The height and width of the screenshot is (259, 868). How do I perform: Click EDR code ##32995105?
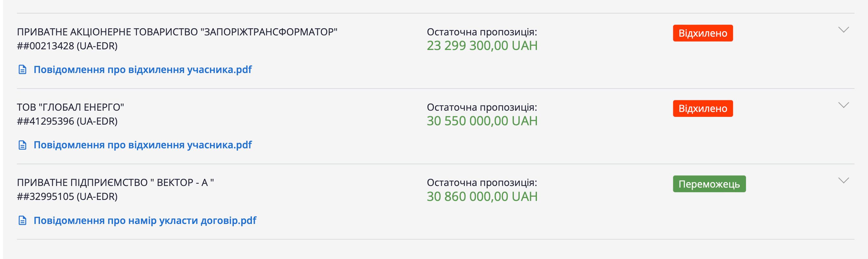click(x=67, y=197)
